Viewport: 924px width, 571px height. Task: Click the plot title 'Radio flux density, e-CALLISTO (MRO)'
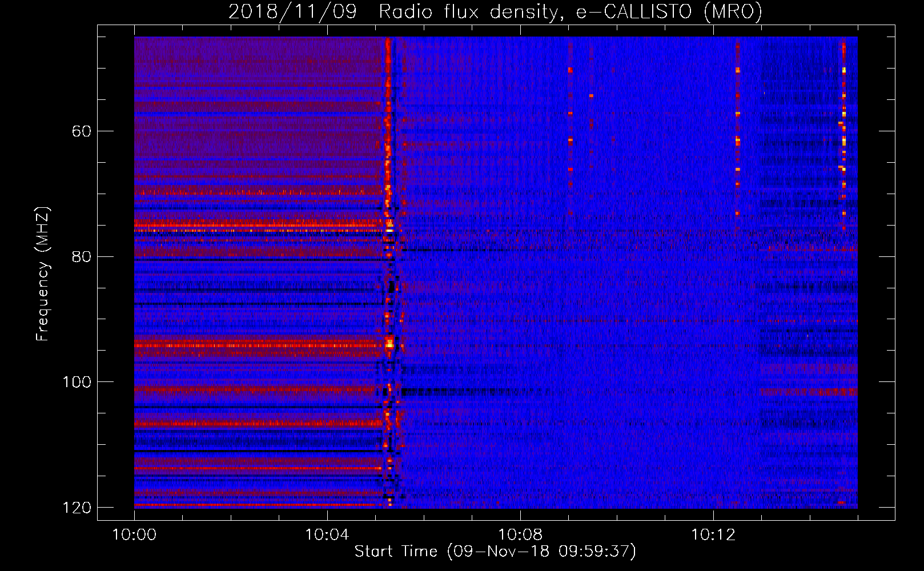coord(571,11)
